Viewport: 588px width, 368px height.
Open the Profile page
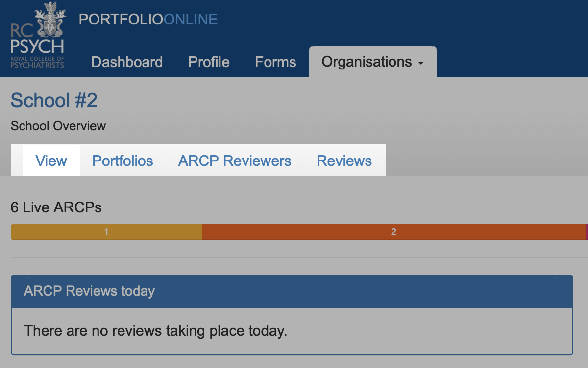(209, 62)
